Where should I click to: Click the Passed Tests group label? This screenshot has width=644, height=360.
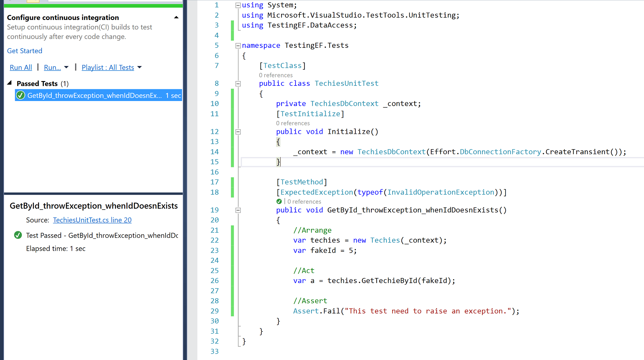[37, 84]
